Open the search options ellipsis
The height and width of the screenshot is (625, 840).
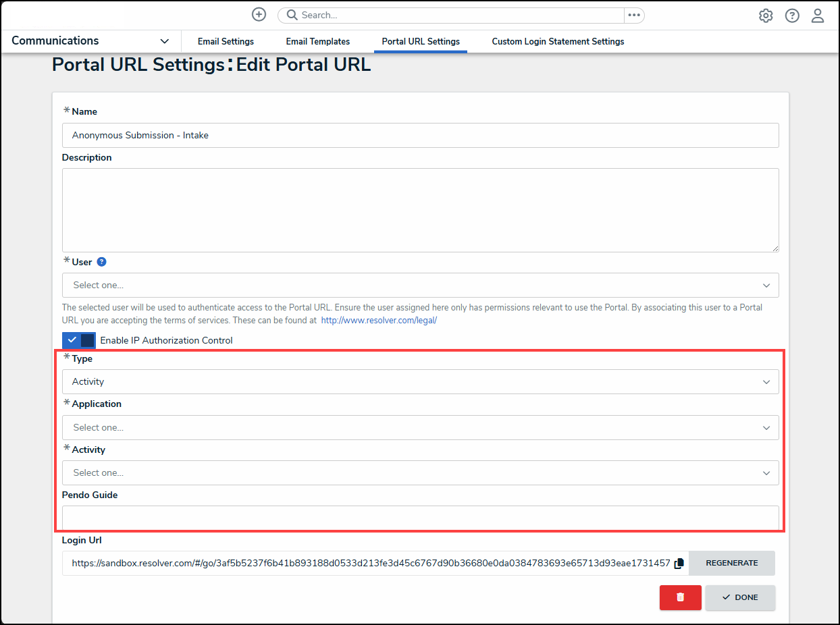point(634,15)
